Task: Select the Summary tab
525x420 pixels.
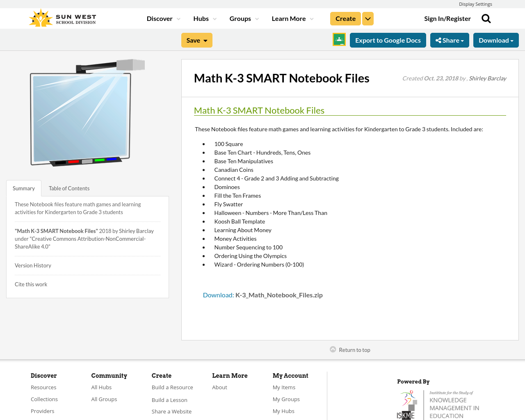Action: 23,188
